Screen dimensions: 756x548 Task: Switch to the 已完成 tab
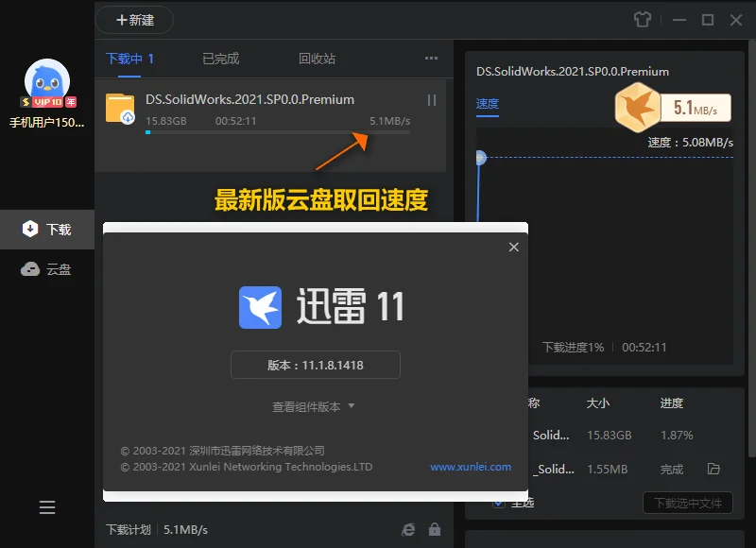point(219,58)
